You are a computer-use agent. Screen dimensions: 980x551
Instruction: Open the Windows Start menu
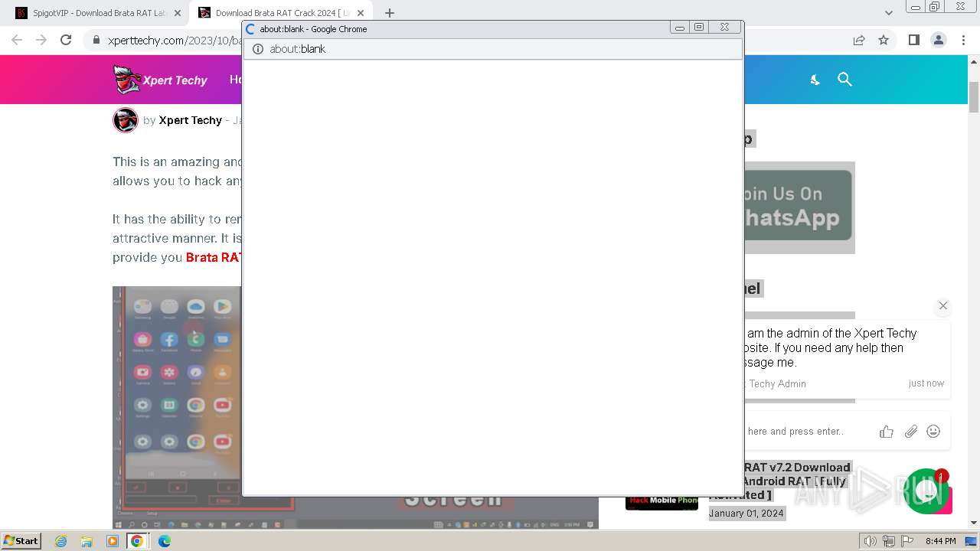(x=21, y=540)
